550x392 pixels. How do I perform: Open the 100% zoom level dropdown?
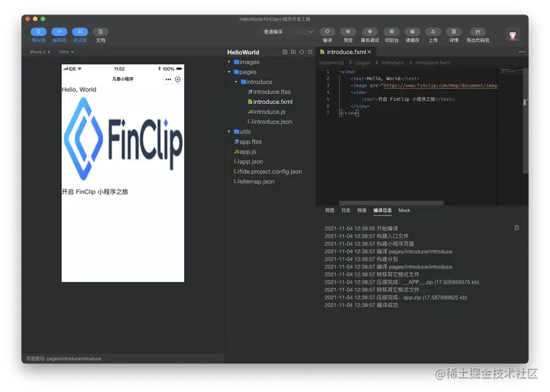(x=66, y=52)
